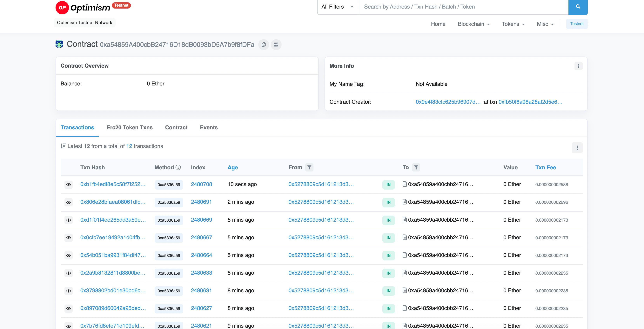
Task: Expand the Tokens menu
Action: click(x=513, y=24)
